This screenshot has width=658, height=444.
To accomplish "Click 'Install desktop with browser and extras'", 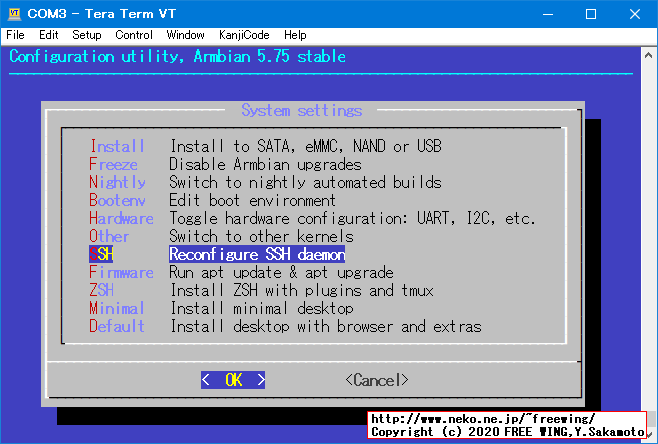I will [x=326, y=326].
